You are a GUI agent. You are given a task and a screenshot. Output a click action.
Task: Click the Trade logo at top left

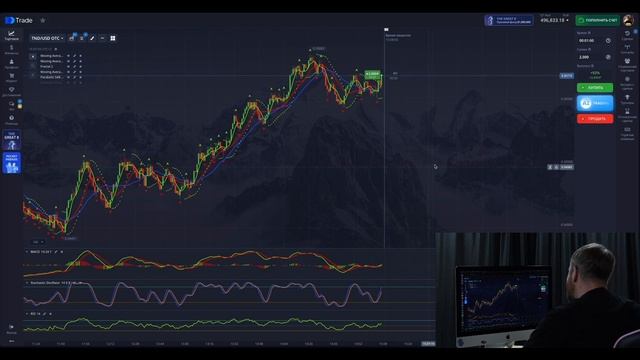19,20
